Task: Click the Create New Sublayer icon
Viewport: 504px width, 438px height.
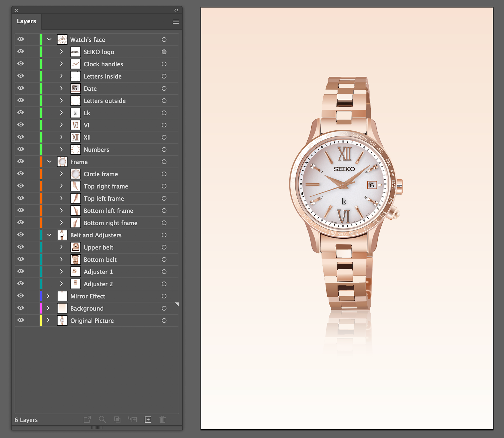Action: click(x=132, y=419)
